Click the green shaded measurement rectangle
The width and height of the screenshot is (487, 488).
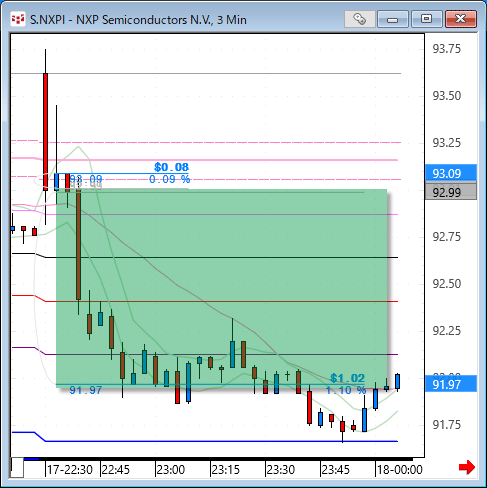tap(222, 287)
